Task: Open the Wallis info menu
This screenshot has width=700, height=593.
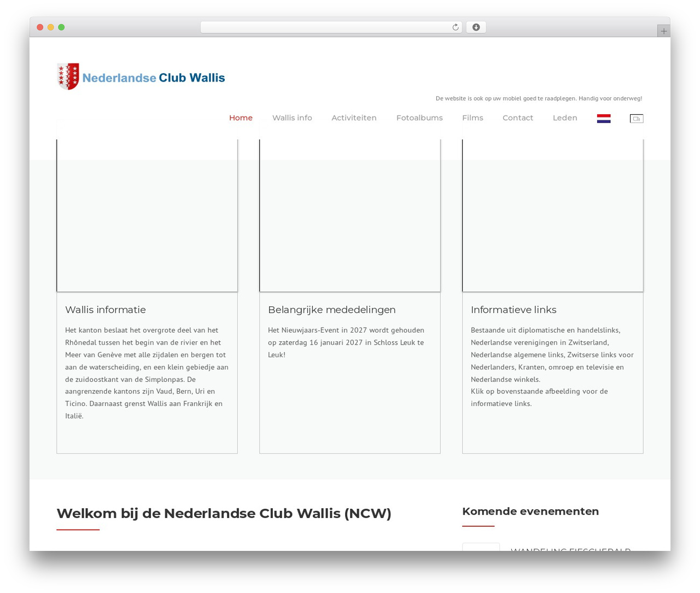Action: click(x=292, y=118)
